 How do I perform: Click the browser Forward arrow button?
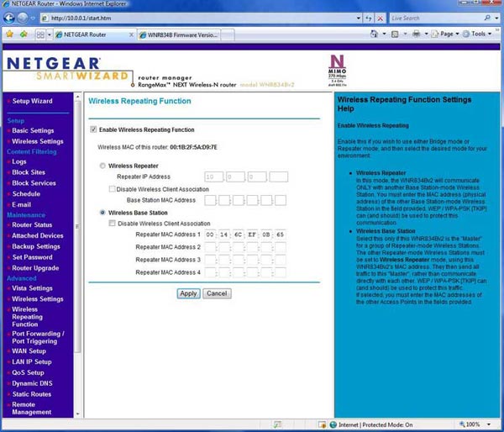[23, 18]
